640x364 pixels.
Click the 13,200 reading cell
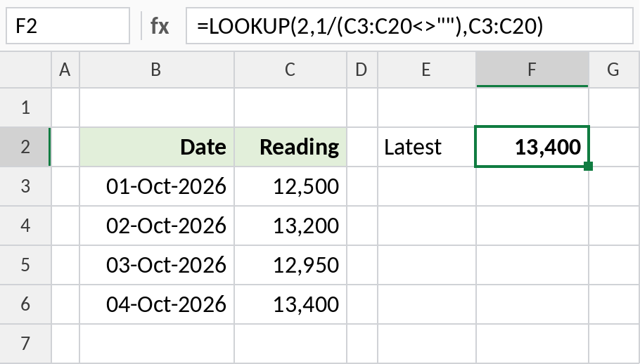point(290,226)
